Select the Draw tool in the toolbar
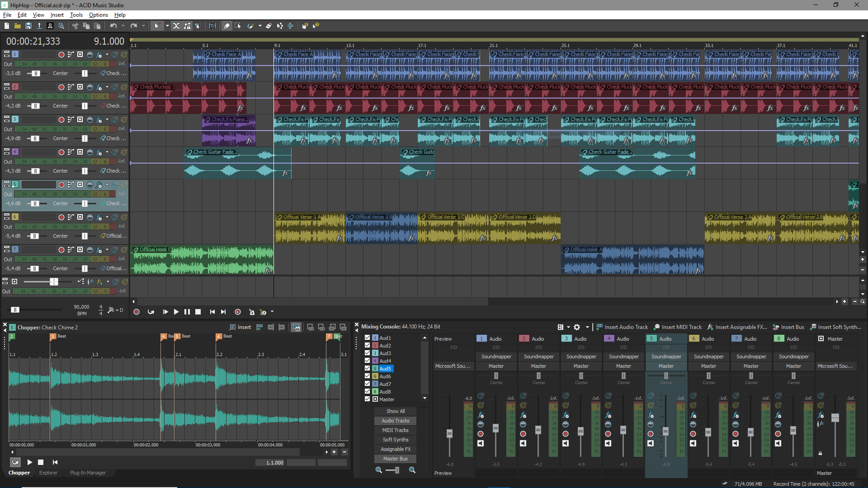 click(226, 26)
